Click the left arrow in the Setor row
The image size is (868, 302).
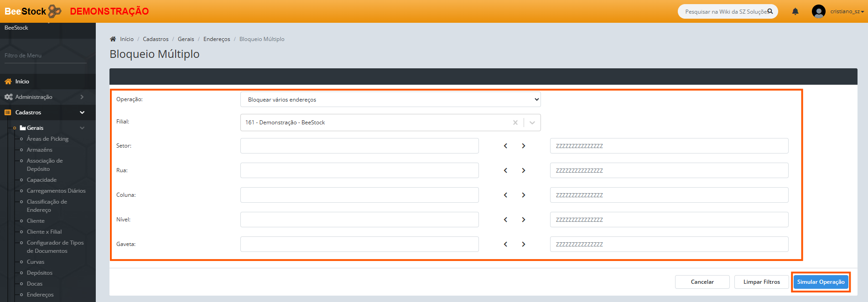tap(505, 146)
